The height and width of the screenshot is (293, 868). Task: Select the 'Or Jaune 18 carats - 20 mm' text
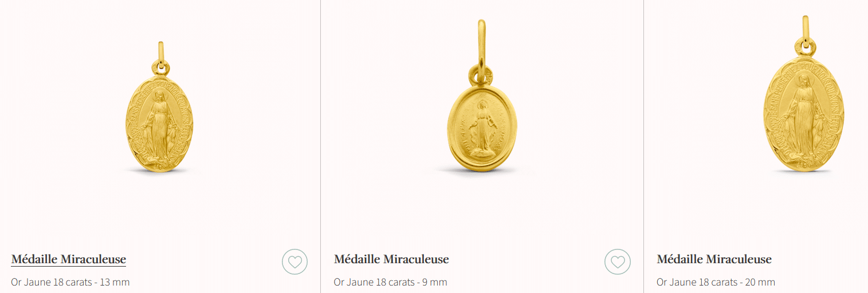point(716,282)
